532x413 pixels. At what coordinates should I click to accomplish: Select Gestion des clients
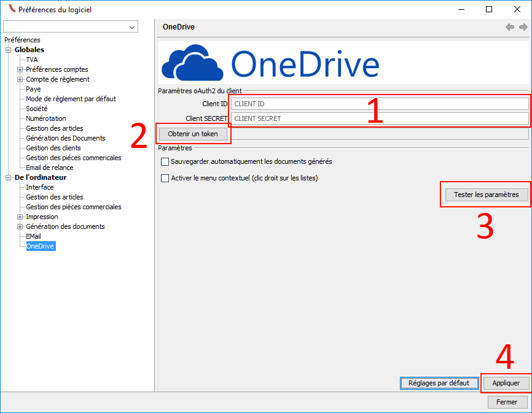(53, 148)
